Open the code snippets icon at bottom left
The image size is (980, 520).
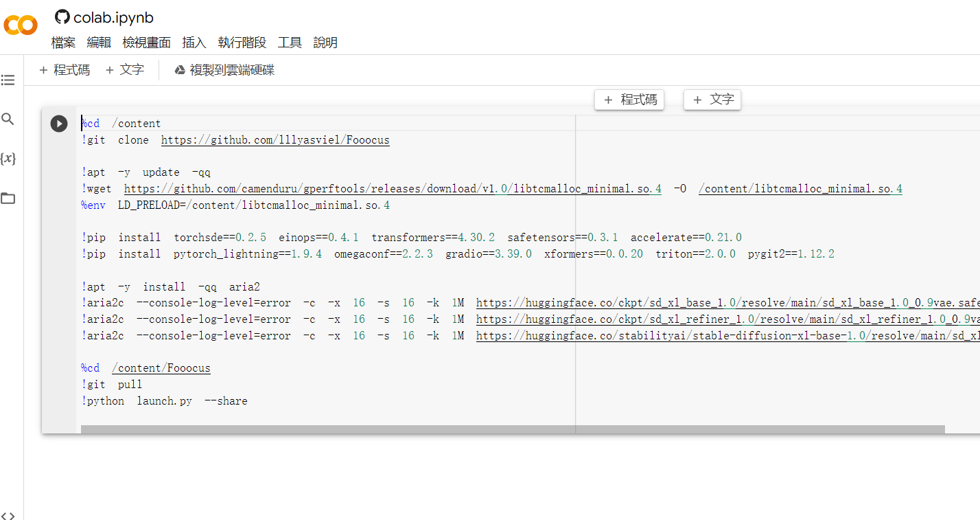coord(8,516)
